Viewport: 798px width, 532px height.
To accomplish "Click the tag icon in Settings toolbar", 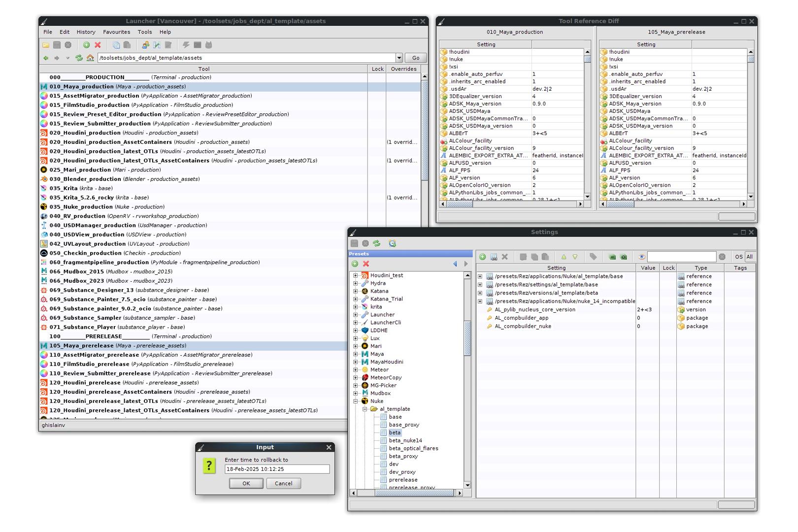I will point(593,257).
